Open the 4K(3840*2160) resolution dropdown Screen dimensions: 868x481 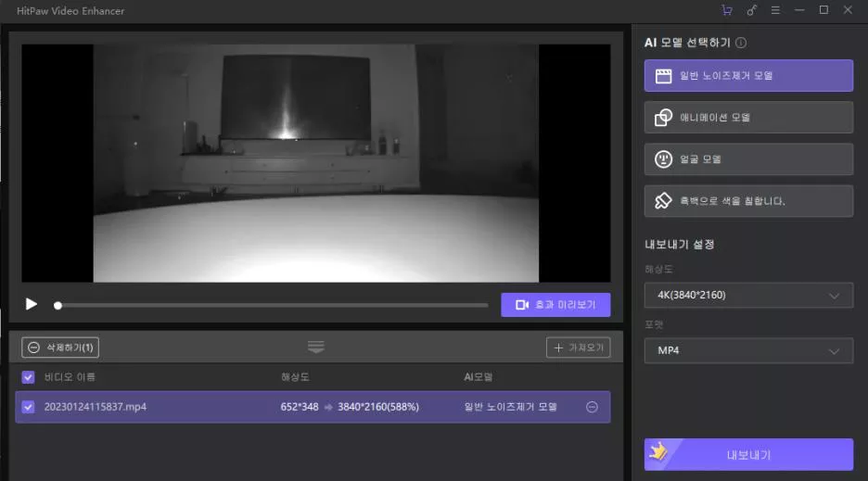748,295
